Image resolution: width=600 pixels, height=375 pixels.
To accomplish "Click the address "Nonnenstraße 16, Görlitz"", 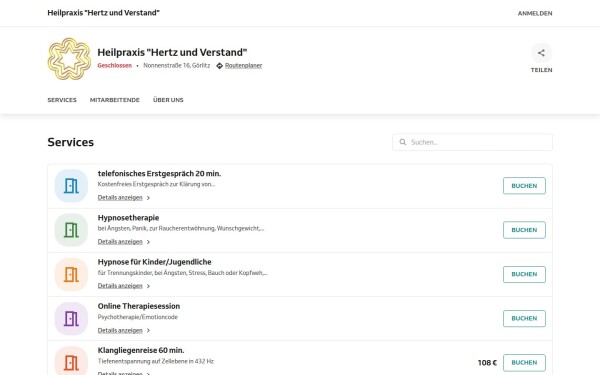I will [177, 65].
